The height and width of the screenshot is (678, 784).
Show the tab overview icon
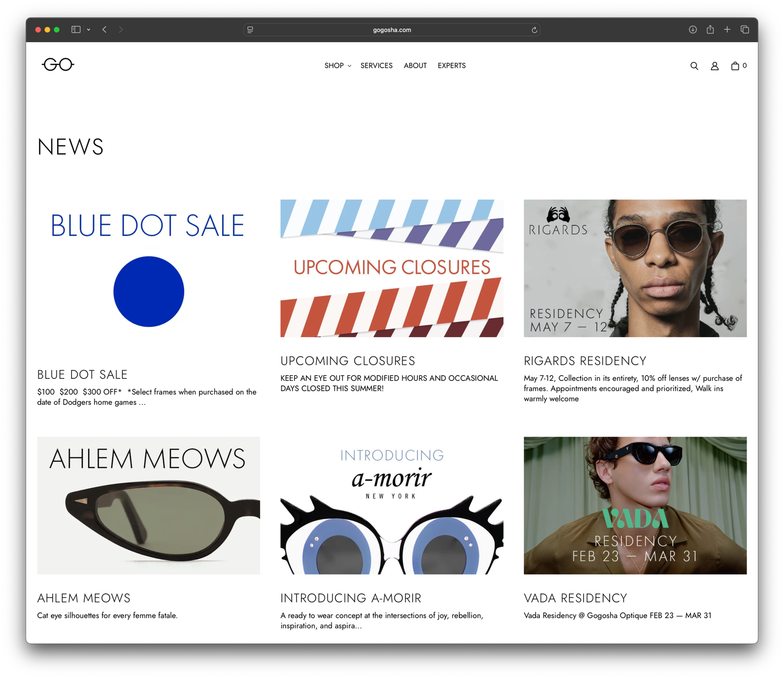tap(745, 29)
